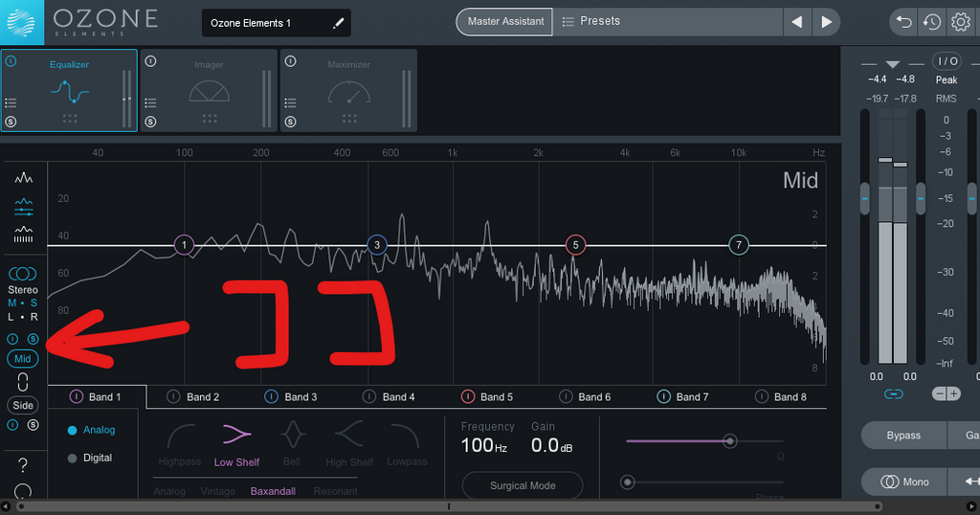
Task: Select the bottom spectrum bars view icon
Action: click(24, 235)
